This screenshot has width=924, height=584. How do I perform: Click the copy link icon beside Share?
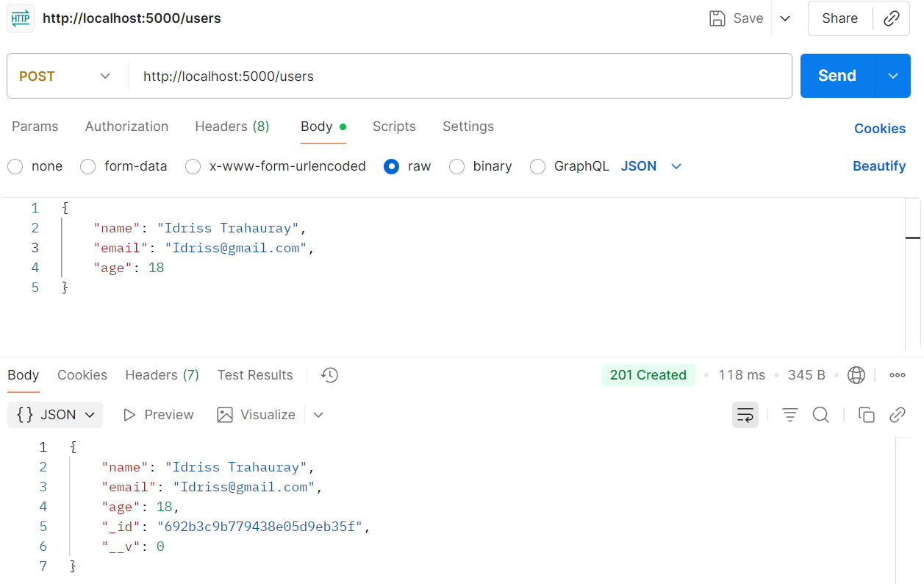click(x=891, y=18)
